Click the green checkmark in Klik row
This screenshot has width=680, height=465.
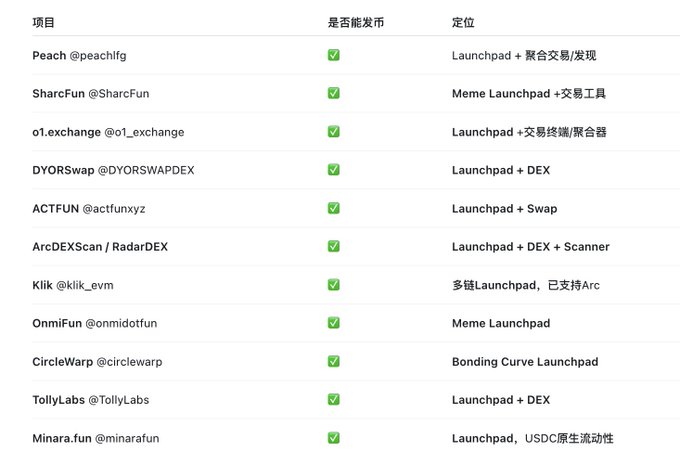coord(333,285)
